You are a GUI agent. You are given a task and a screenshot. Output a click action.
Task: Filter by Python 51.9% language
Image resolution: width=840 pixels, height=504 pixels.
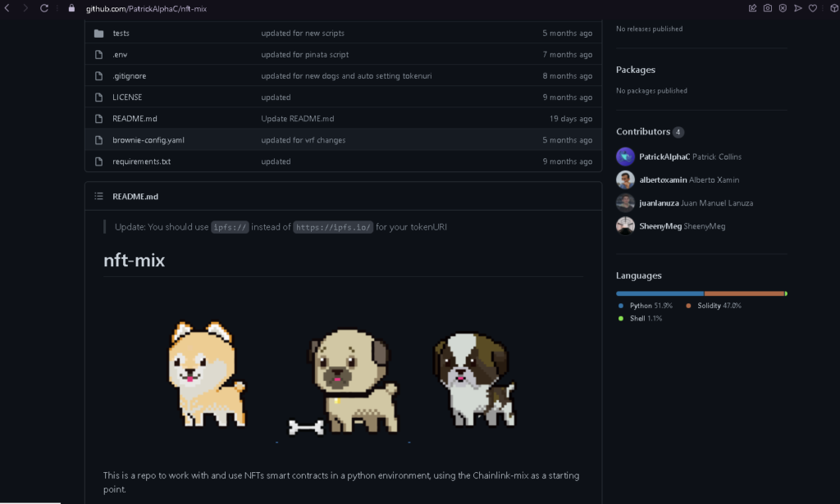[646, 306]
